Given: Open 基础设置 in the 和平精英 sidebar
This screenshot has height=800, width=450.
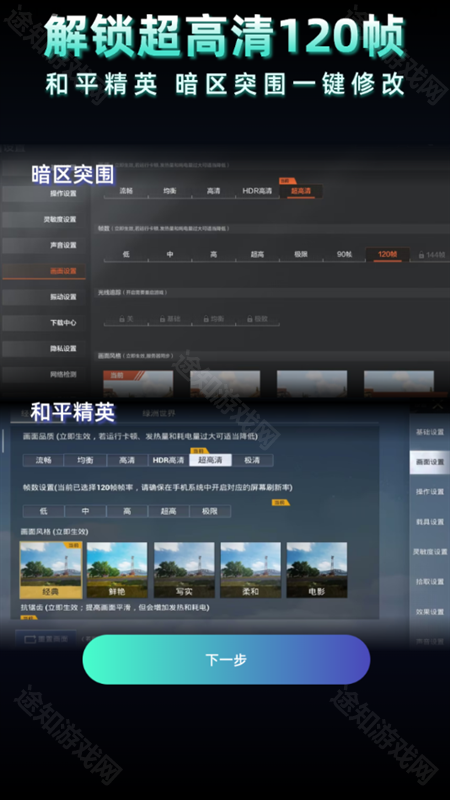Looking at the screenshot, I should point(430,432).
